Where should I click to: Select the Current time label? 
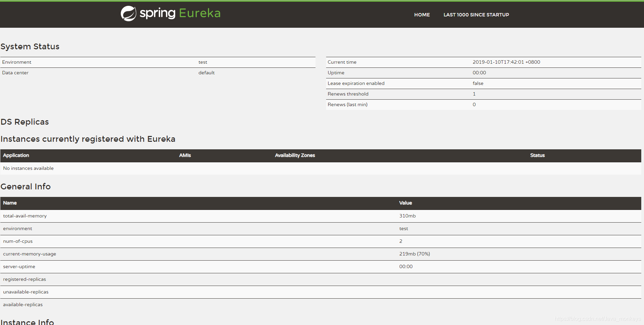pyautogui.click(x=342, y=62)
